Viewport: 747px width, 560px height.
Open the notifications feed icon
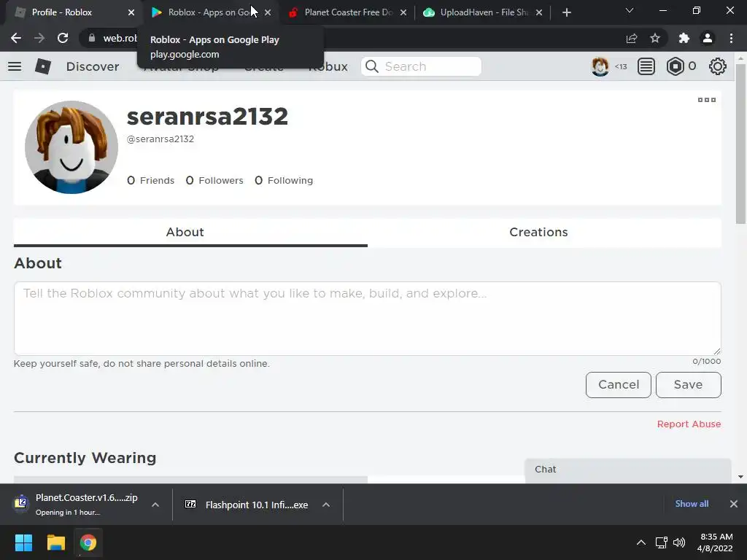point(646,66)
